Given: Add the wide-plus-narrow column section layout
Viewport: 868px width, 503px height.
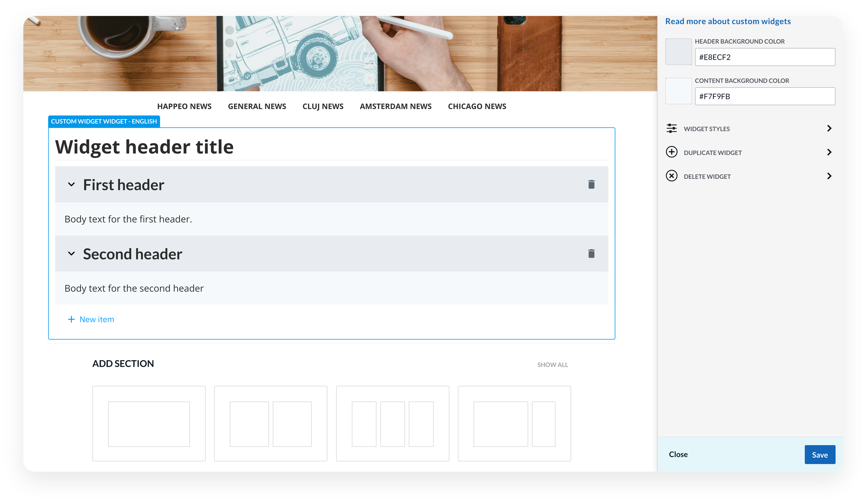Looking at the screenshot, I should coord(514,423).
